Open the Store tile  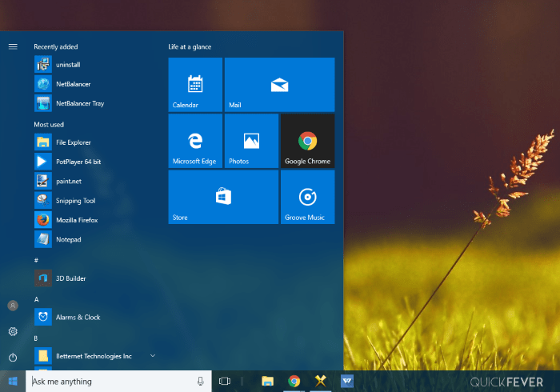coord(223,197)
